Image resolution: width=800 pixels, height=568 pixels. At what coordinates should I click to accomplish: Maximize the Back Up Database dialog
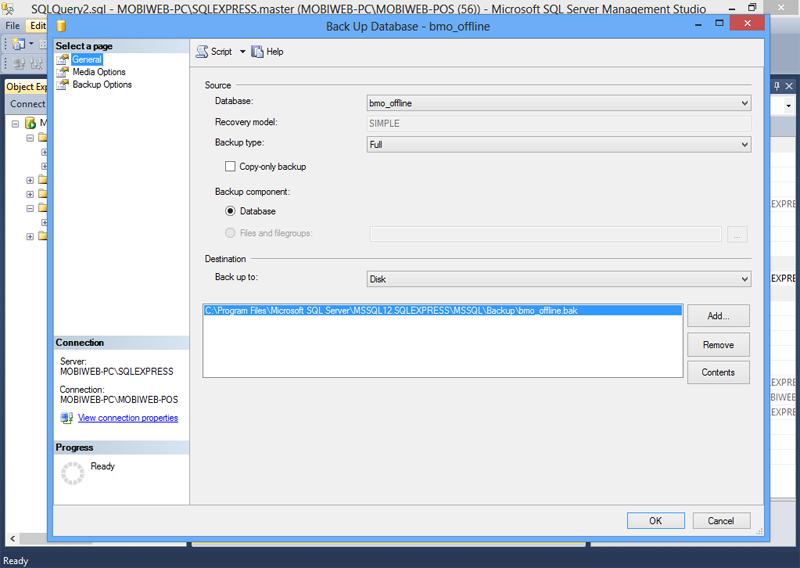[719, 23]
